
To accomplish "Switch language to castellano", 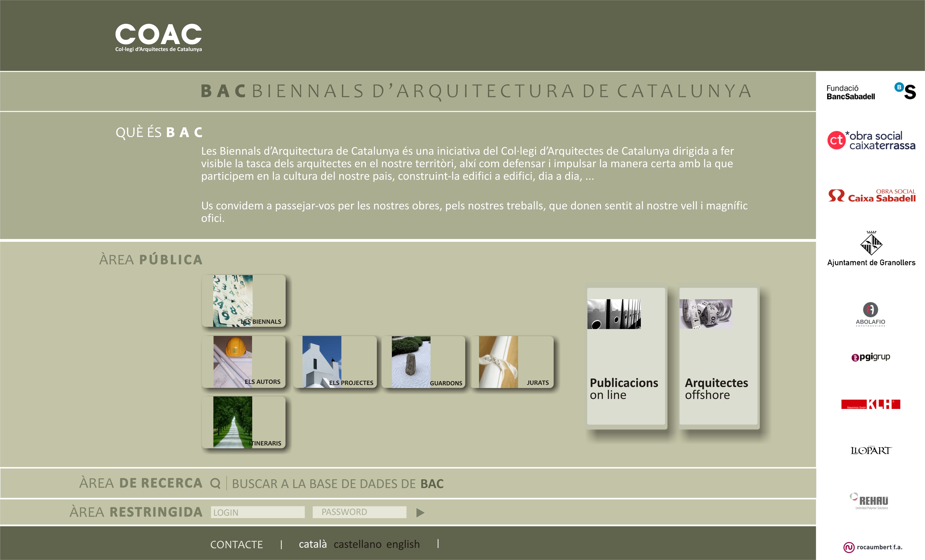I will pyautogui.click(x=357, y=544).
